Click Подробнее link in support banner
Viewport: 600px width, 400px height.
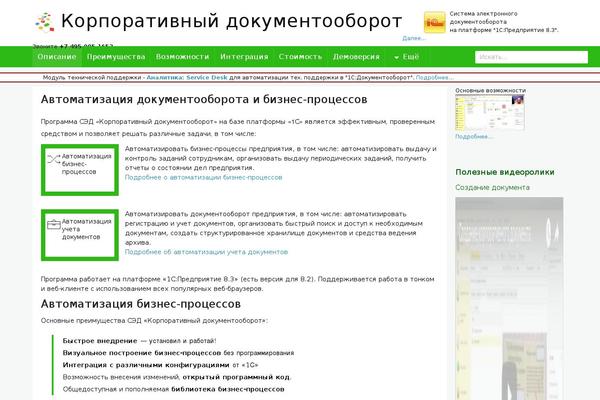(x=435, y=77)
